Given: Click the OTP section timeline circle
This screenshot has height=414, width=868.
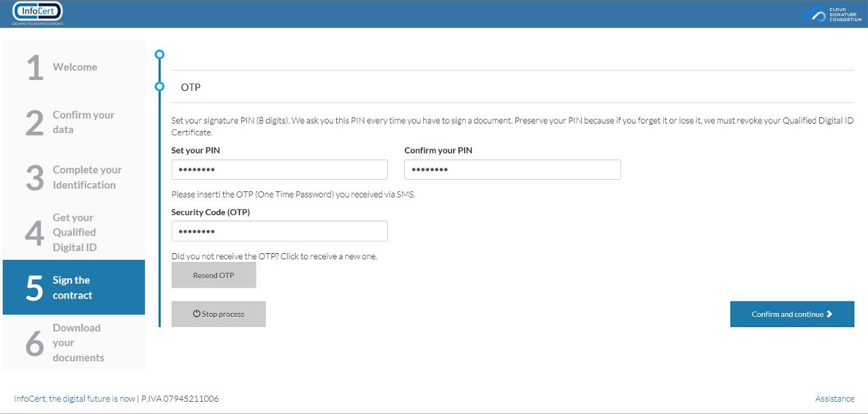Looking at the screenshot, I should [159, 87].
